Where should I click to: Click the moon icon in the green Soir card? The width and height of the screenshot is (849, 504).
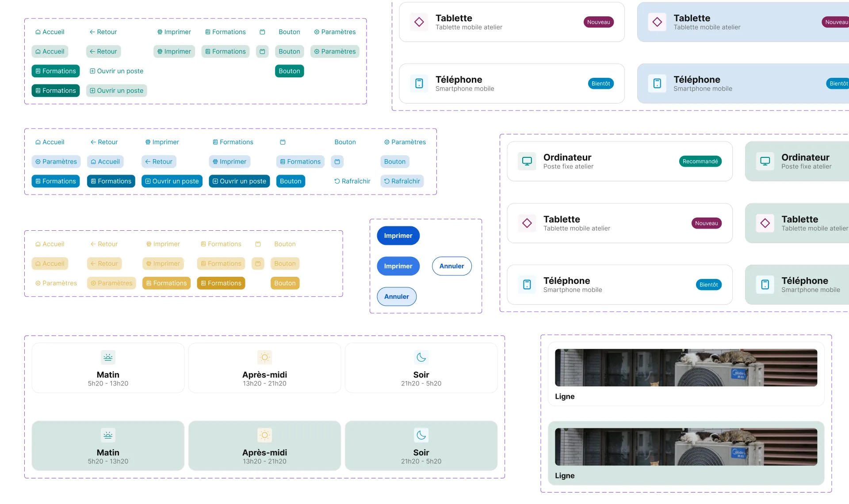[421, 435]
